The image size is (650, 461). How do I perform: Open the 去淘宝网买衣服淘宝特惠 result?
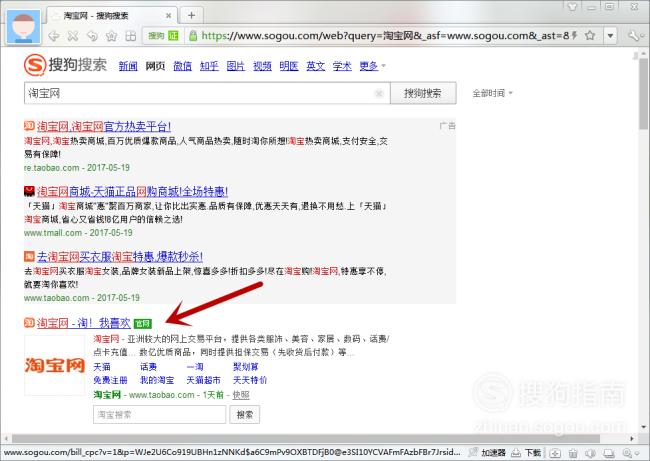click(120, 257)
